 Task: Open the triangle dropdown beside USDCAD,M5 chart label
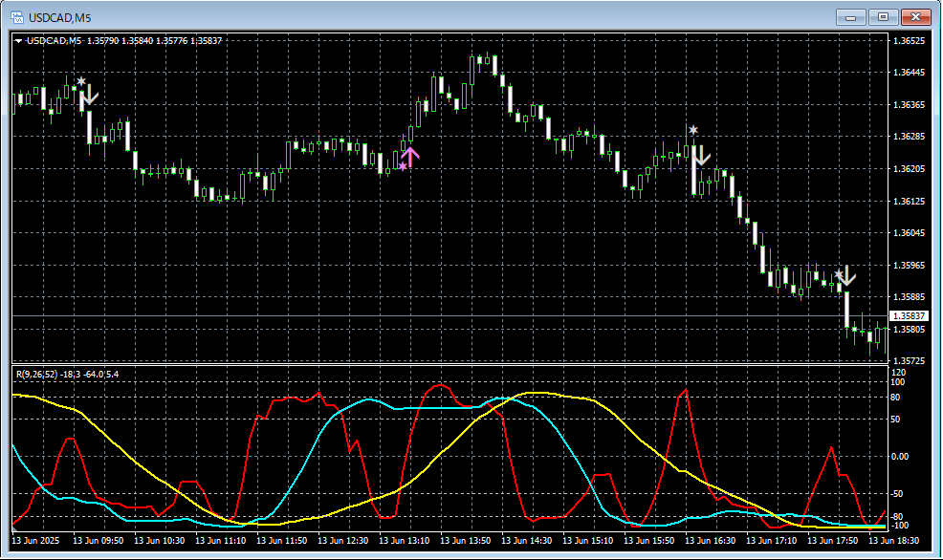click(19, 41)
